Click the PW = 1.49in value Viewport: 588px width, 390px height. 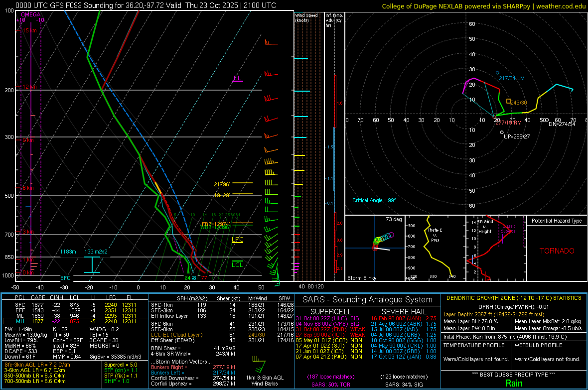click(18, 329)
